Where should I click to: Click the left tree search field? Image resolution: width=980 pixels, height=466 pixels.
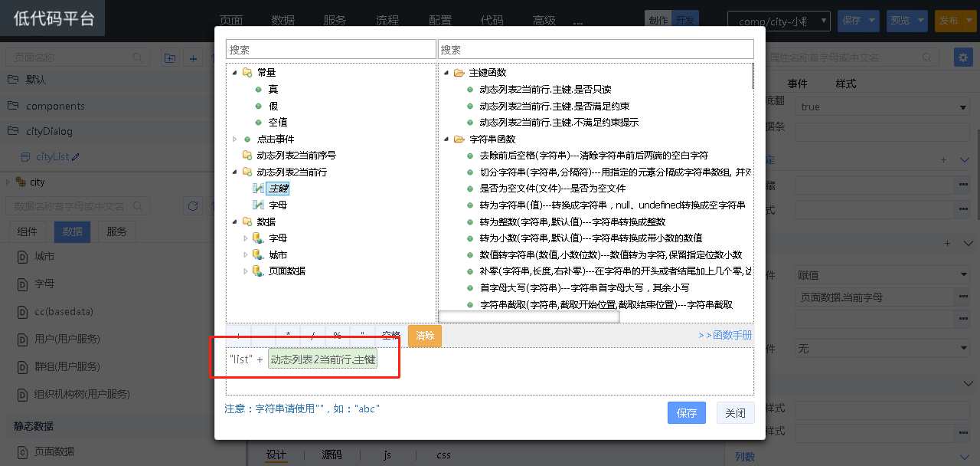tap(331, 50)
